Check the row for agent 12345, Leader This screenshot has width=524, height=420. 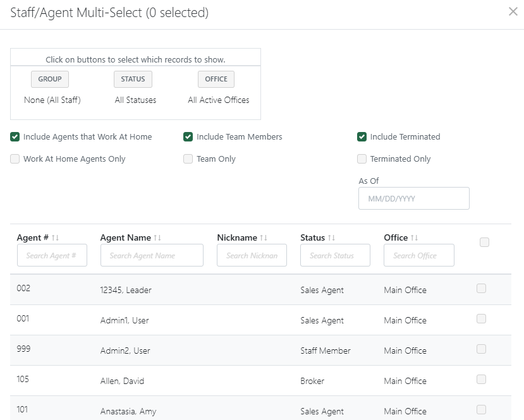(481, 288)
